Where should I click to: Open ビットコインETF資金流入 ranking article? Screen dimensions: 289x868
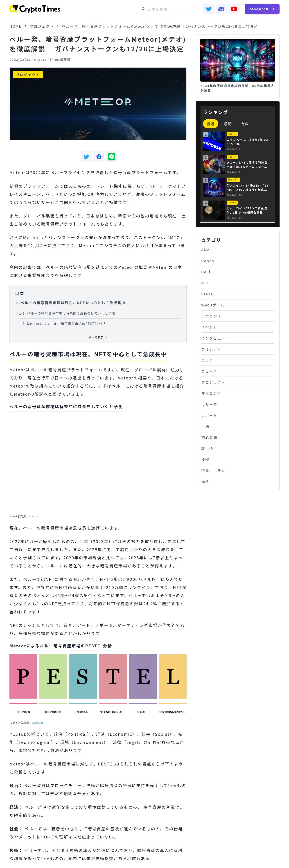247,211
